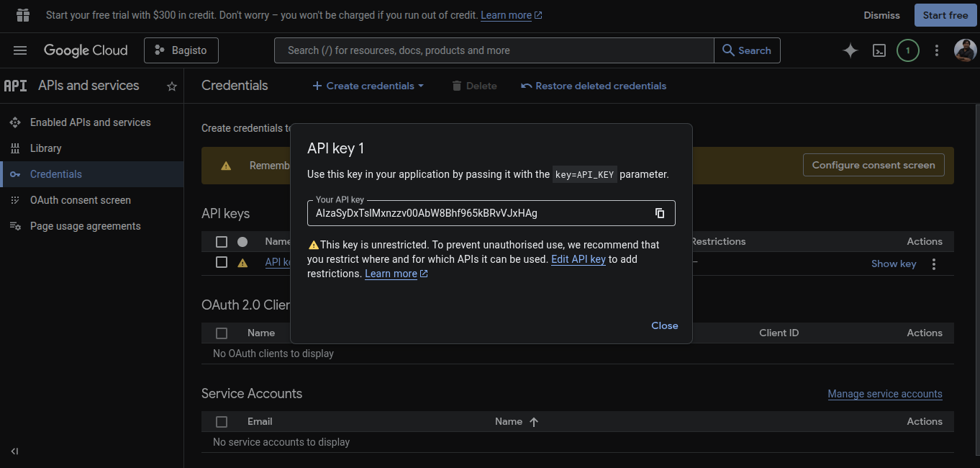The height and width of the screenshot is (468, 980).
Task: Open user account avatar
Action: (965, 50)
